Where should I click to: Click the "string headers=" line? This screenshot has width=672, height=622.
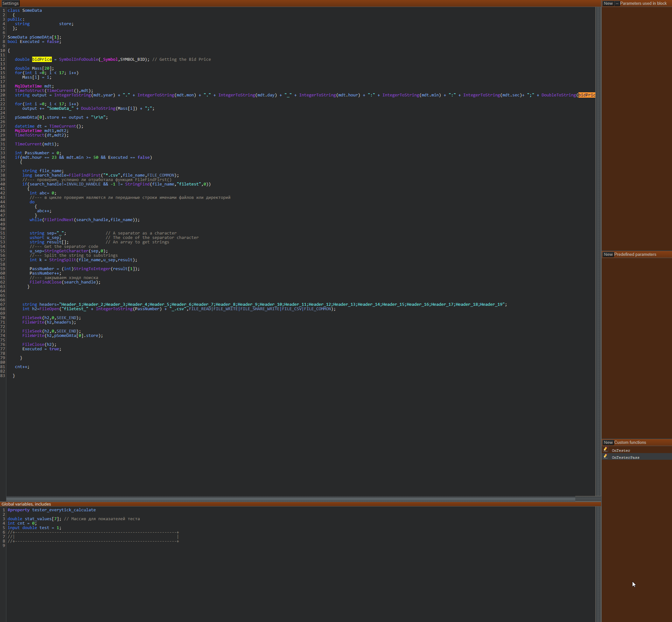coord(265,304)
